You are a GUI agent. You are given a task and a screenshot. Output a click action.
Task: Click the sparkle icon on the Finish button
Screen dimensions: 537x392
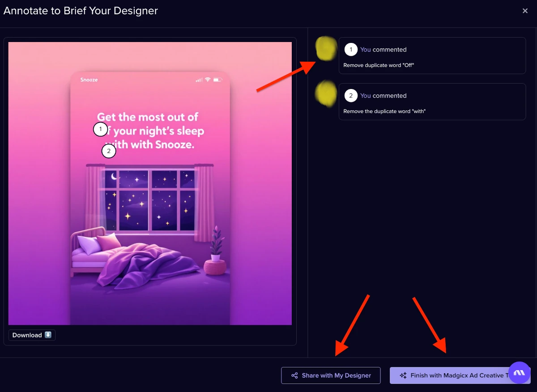pos(403,375)
